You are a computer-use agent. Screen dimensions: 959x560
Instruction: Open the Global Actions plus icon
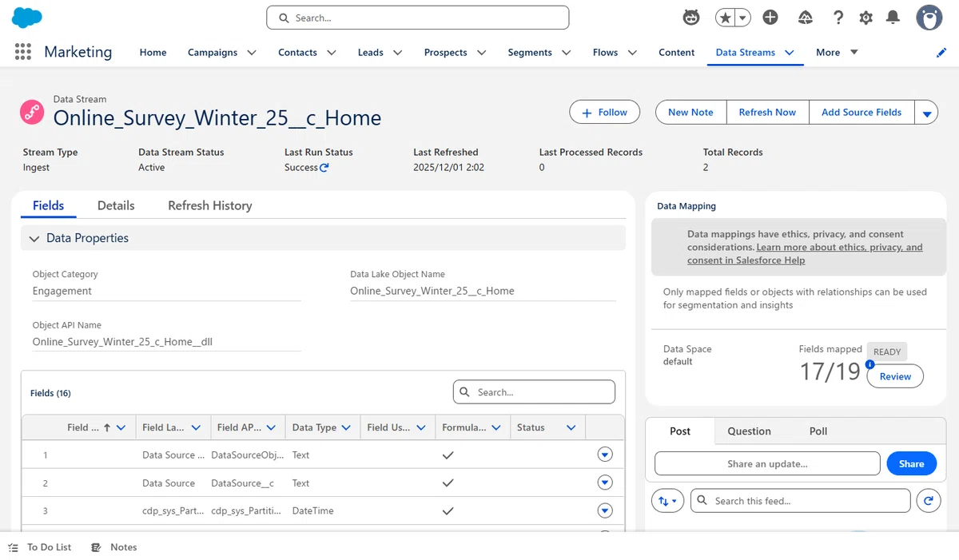pos(770,18)
